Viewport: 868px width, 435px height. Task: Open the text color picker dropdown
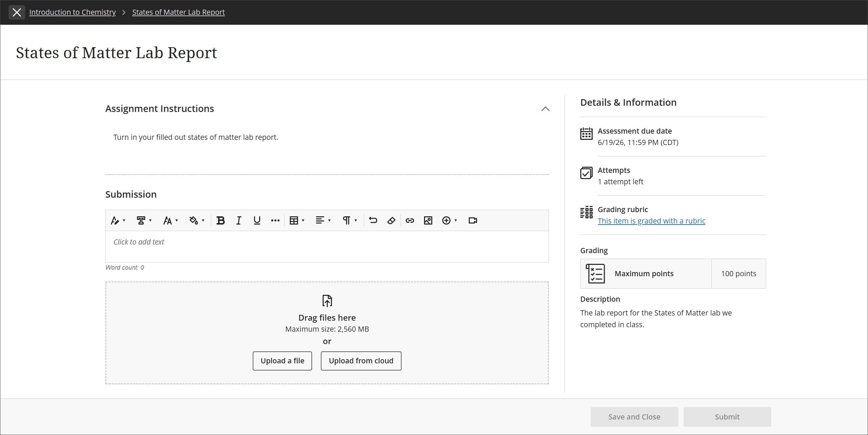197,220
